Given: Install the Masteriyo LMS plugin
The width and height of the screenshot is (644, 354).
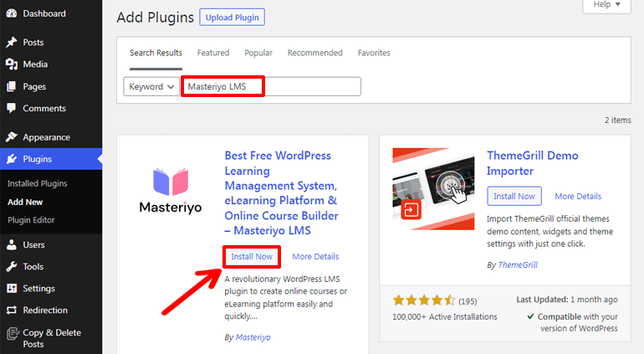Looking at the screenshot, I should tap(252, 257).
